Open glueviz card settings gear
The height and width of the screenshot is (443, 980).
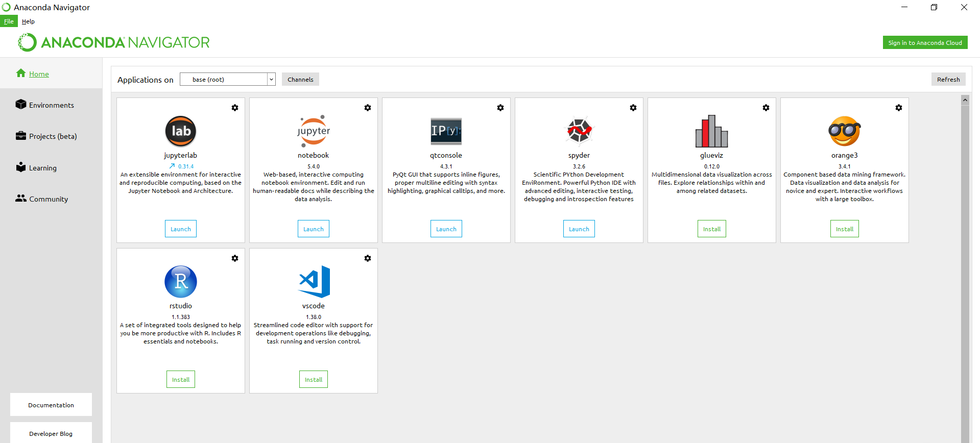click(766, 108)
